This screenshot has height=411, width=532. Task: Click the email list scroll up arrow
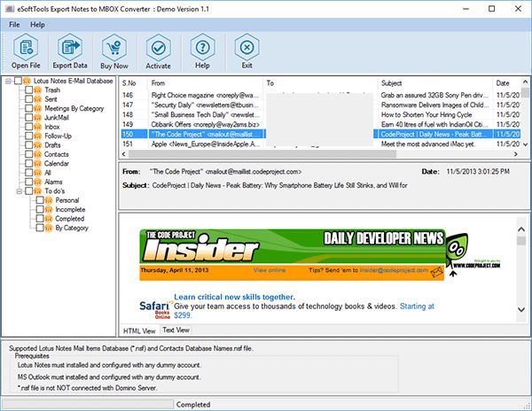[525, 82]
